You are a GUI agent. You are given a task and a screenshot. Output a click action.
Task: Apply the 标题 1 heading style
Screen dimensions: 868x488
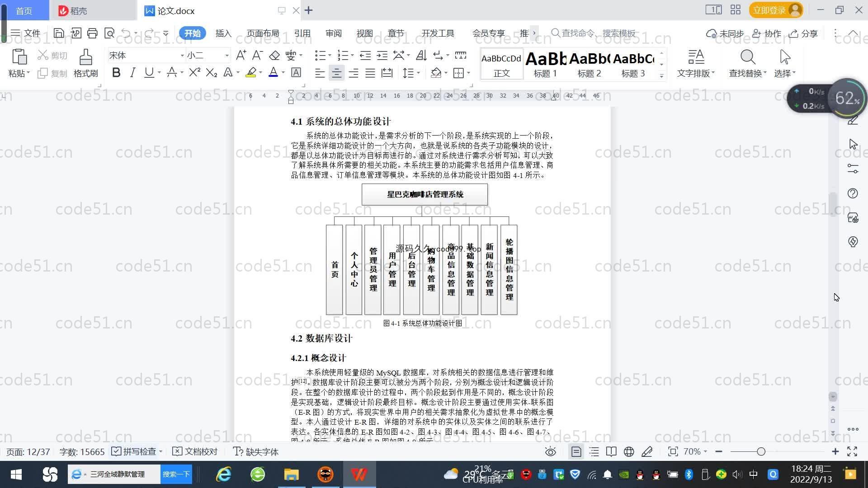tap(545, 64)
